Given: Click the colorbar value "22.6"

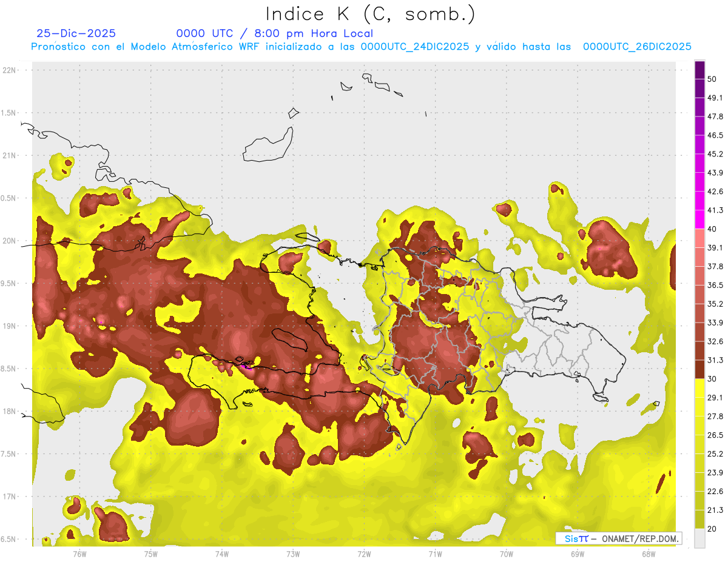Looking at the screenshot, I should [x=715, y=491].
